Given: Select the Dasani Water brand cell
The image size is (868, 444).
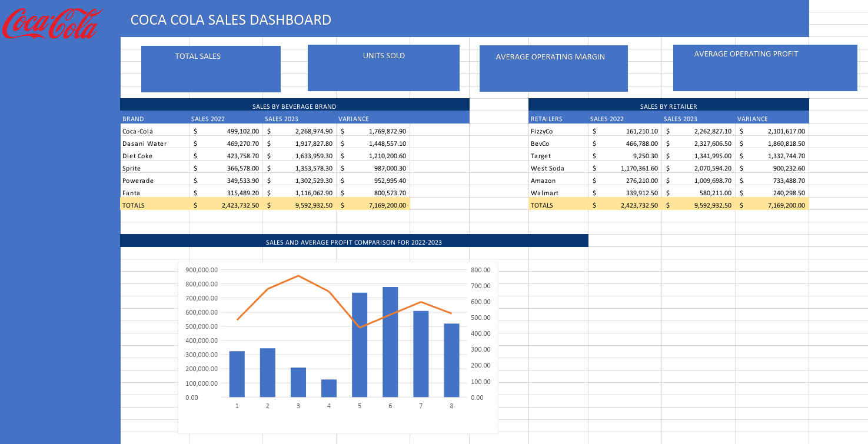Looking at the screenshot, I should tap(145, 143).
